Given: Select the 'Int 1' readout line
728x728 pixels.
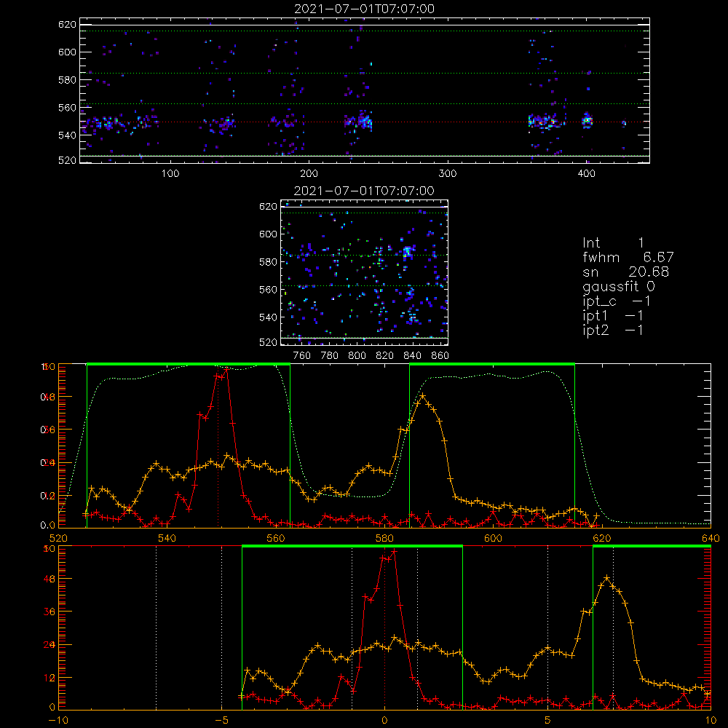Looking at the screenshot, I should [x=613, y=243].
